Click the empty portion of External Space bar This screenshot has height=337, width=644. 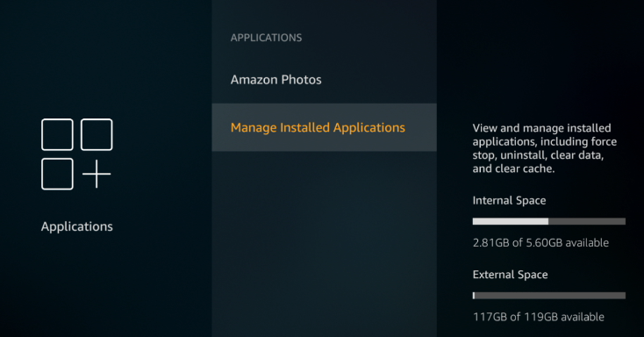(x=550, y=296)
